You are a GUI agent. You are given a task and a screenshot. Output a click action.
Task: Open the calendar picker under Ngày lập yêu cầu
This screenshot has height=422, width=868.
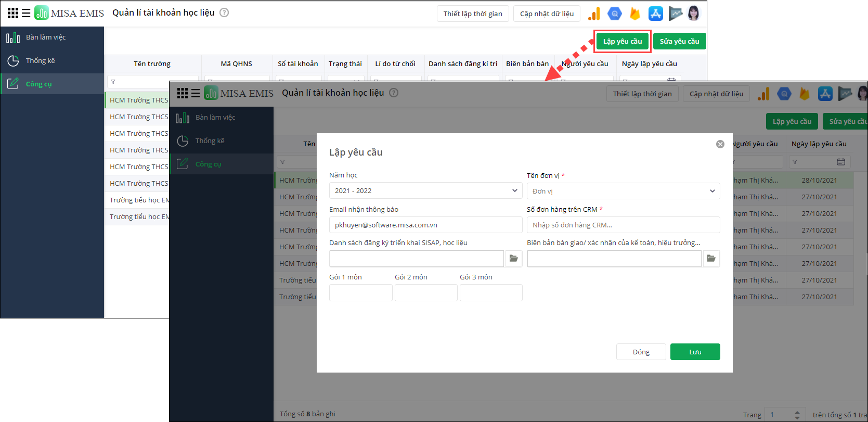[841, 162]
